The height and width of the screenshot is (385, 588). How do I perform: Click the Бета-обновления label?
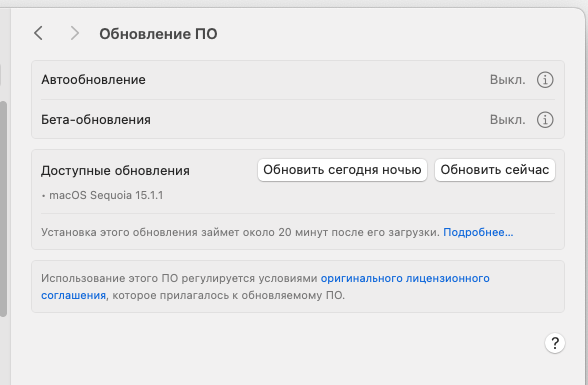coord(96,120)
